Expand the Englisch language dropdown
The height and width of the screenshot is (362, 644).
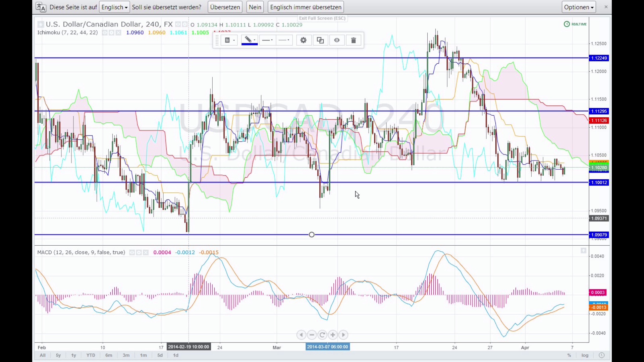114,7
